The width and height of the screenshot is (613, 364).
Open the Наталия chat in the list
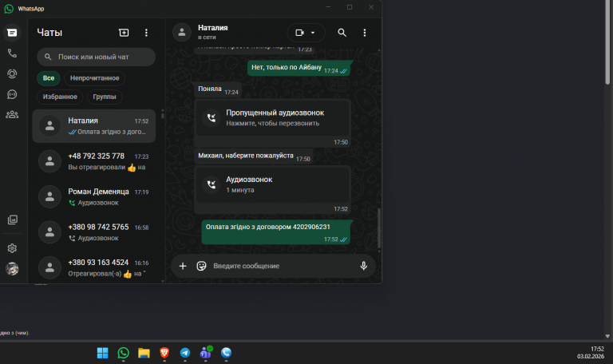[94, 126]
